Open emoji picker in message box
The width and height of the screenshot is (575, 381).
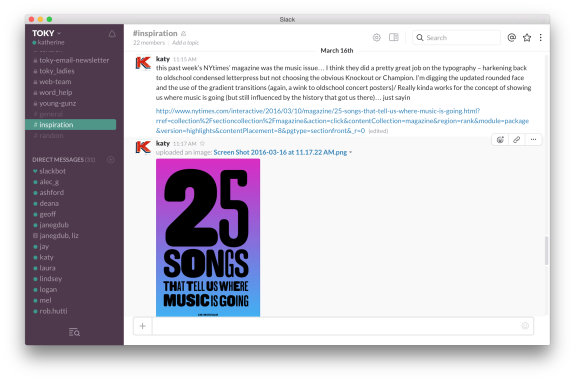[x=525, y=326]
